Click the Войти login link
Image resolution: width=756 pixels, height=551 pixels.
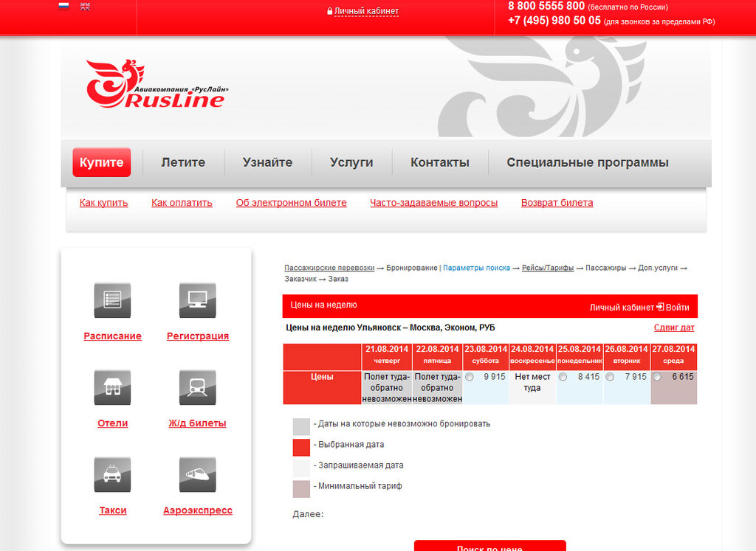pyautogui.click(x=673, y=307)
